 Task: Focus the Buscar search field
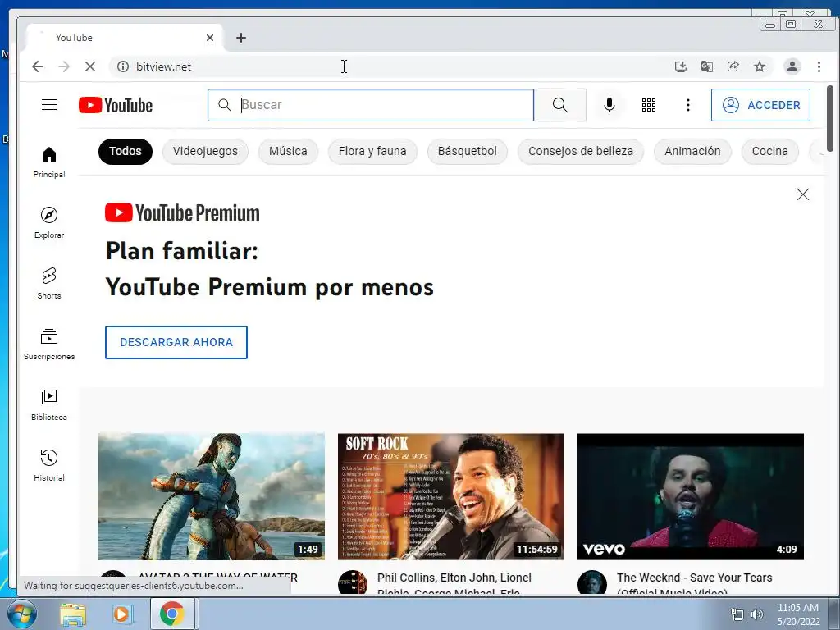pyautogui.click(x=371, y=105)
